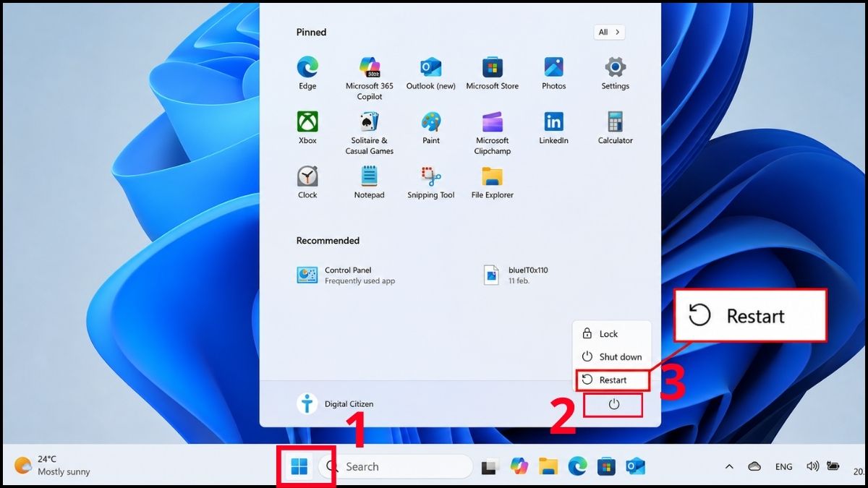Launch the Photos app
Viewport: 868px width, 488px height.
(x=554, y=73)
